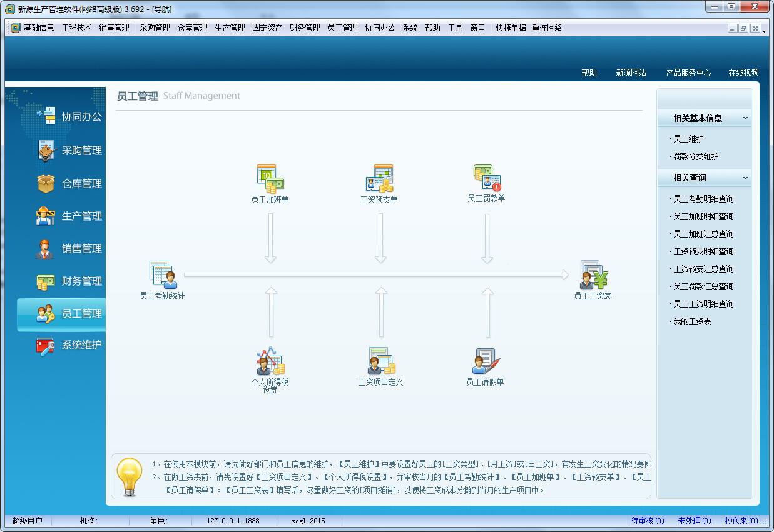Viewport: 774px width, 532px height.
Task: Click 重连网络 in the menu bar
Action: pyautogui.click(x=547, y=28)
